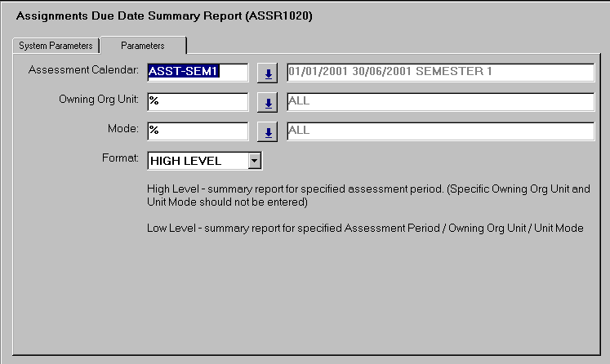This screenshot has width=610, height=364.
Task: Click the Assessment Calendar label
Action: point(84,70)
